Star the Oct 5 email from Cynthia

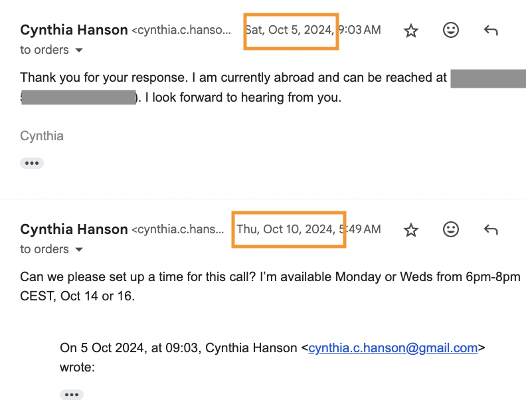click(x=411, y=31)
